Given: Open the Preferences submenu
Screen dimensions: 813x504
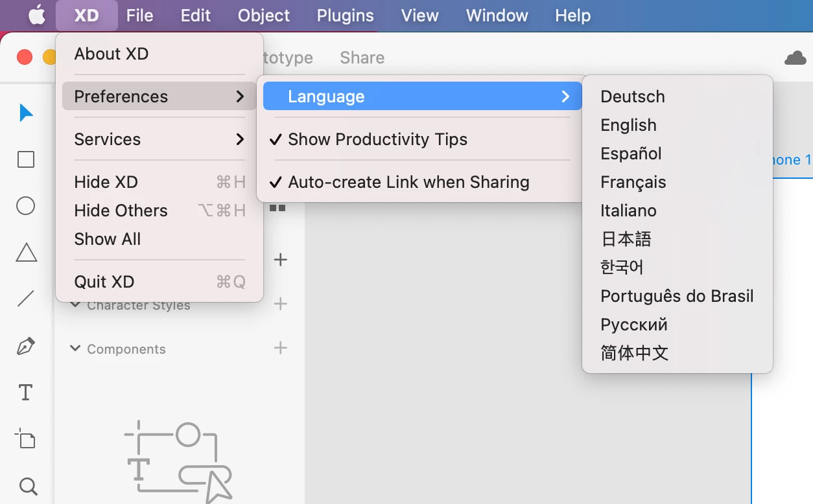Looking at the screenshot, I should click(x=159, y=97).
